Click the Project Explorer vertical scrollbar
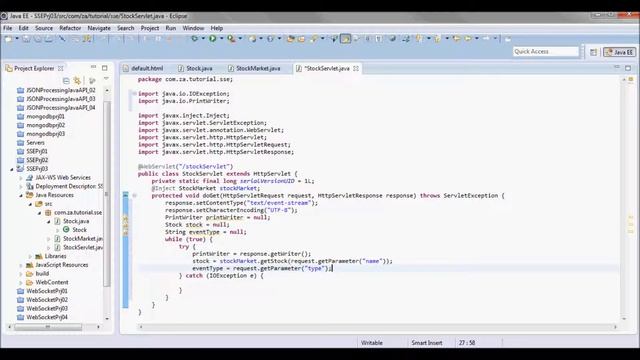This screenshot has width=640, height=360. [x=107, y=194]
